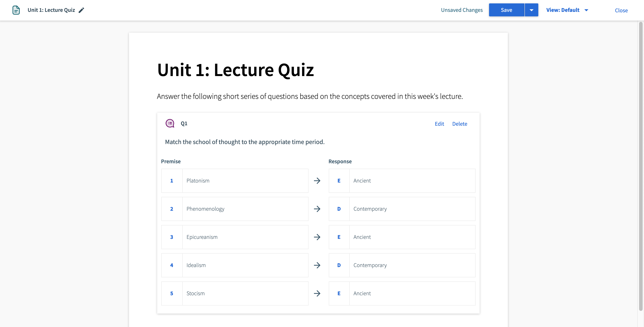Click the arrow next to the Epicureanism row
The image size is (644, 327).
(318, 237)
